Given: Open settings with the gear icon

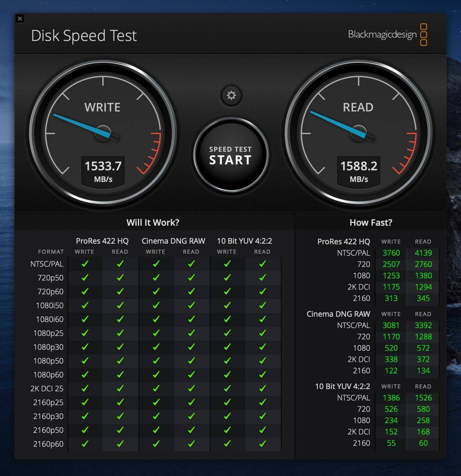Looking at the screenshot, I should (x=231, y=95).
